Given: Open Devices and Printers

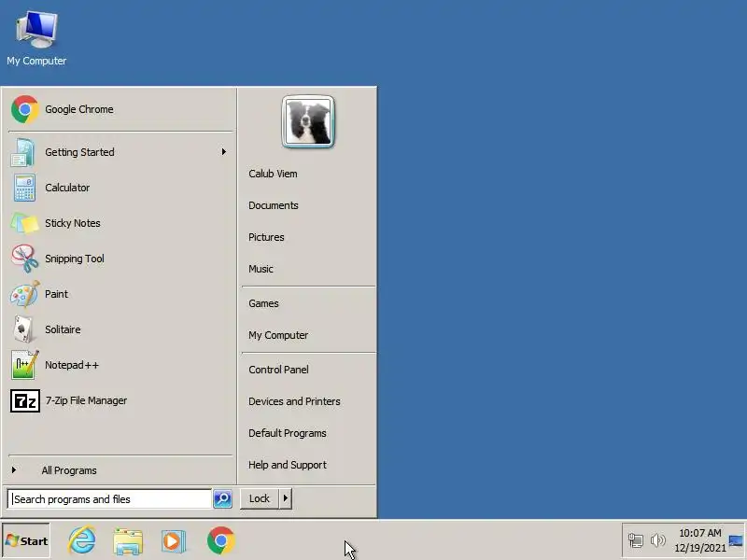Looking at the screenshot, I should [x=294, y=401].
